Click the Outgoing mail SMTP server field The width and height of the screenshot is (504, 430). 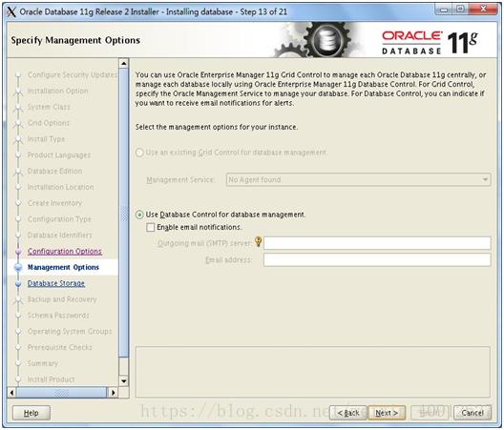(x=377, y=243)
